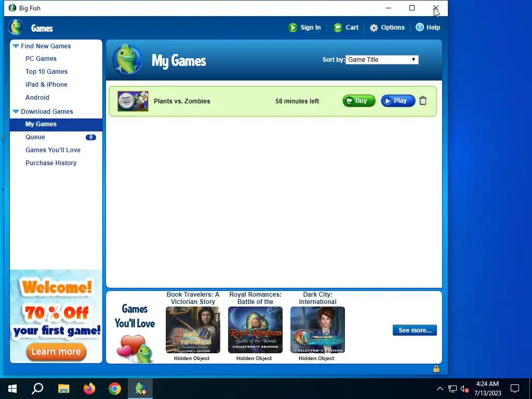532x399 pixels.
Task: Open Windows taskbar search
Action: click(37, 389)
